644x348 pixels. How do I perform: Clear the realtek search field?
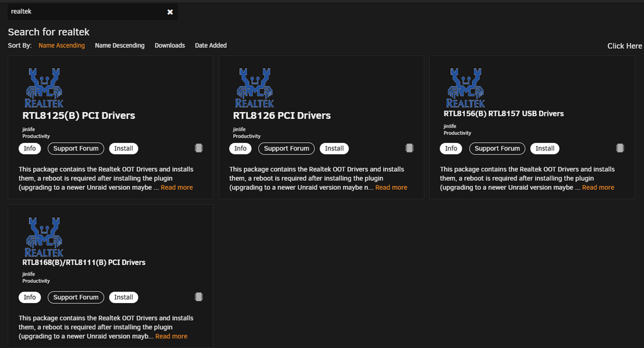(x=170, y=12)
